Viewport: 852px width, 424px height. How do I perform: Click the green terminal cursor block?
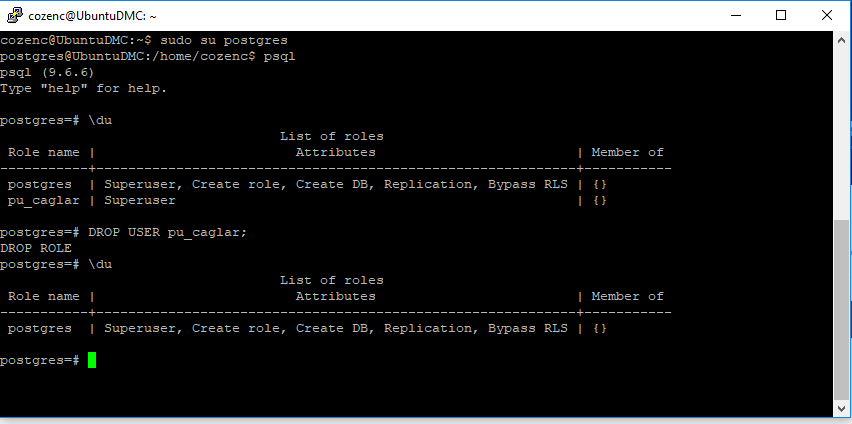[92, 360]
